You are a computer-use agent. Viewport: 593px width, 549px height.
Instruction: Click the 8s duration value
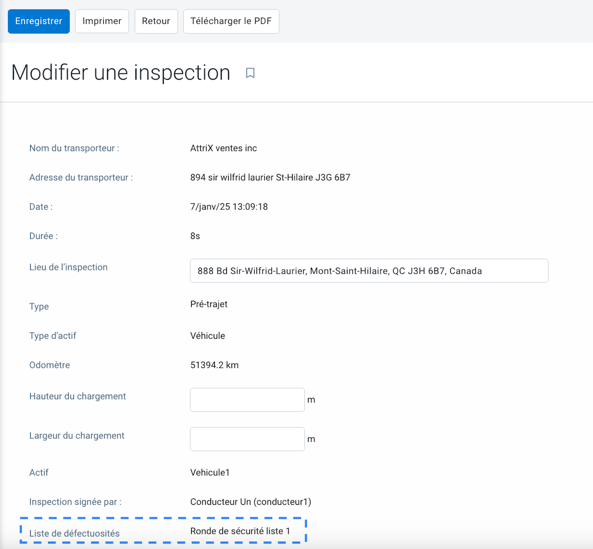(x=195, y=236)
